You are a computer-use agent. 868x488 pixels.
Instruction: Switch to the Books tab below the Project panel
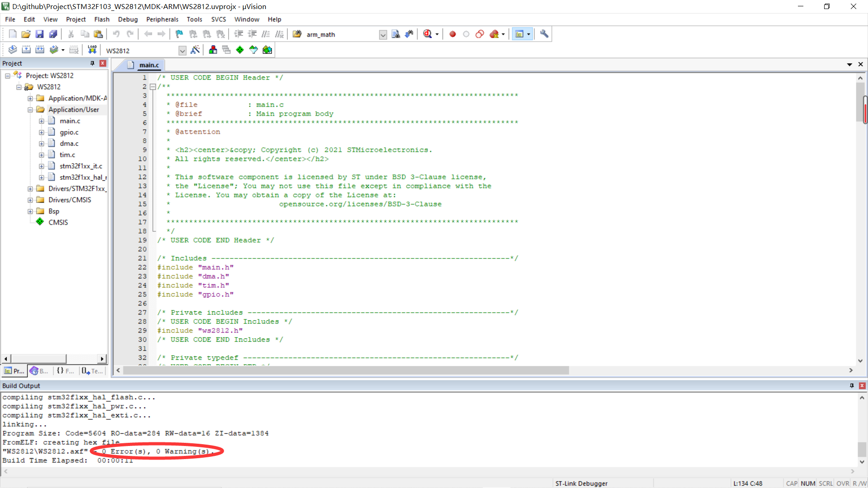pyautogui.click(x=39, y=371)
